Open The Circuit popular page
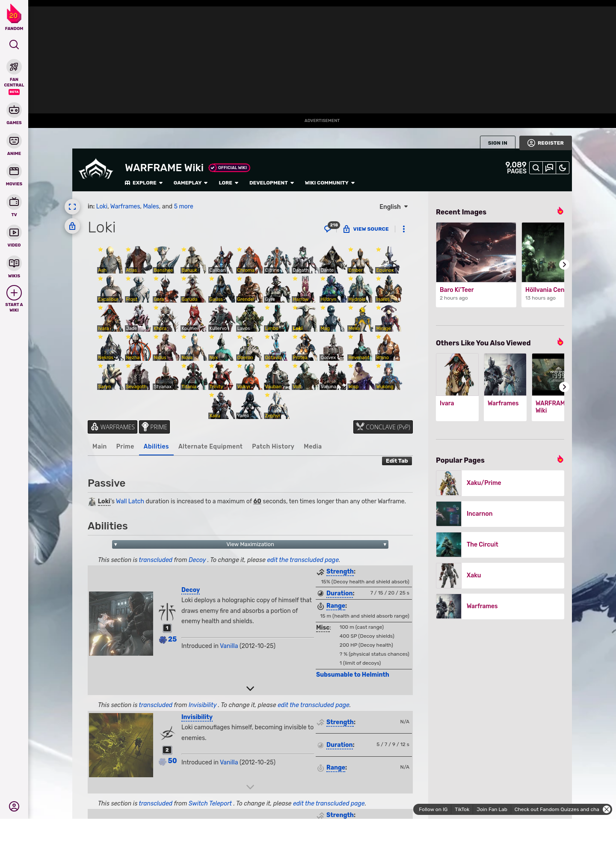This screenshot has height=856, width=616. [500, 545]
